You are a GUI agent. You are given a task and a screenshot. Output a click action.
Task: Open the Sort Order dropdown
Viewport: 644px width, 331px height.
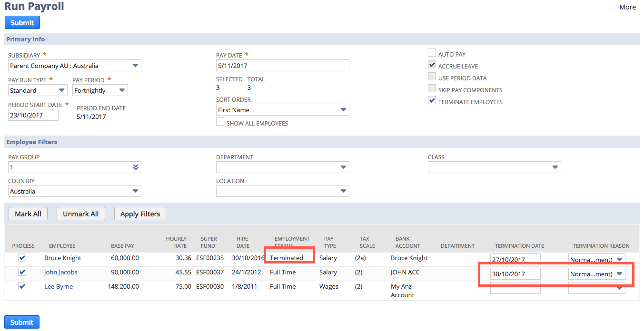(x=344, y=110)
